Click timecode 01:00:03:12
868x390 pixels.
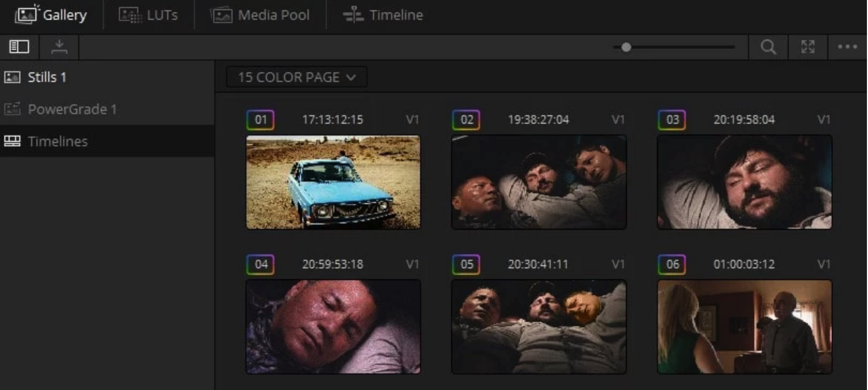[744, 264]
